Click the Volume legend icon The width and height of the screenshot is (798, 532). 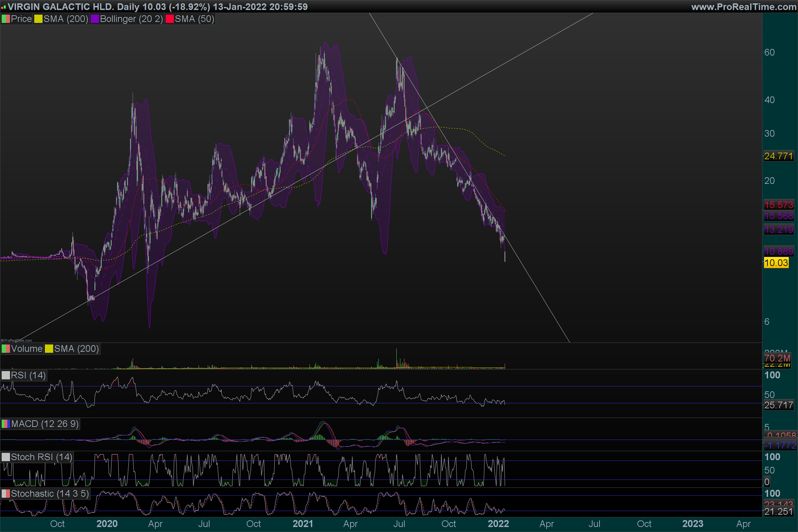[x=6, y=349]
